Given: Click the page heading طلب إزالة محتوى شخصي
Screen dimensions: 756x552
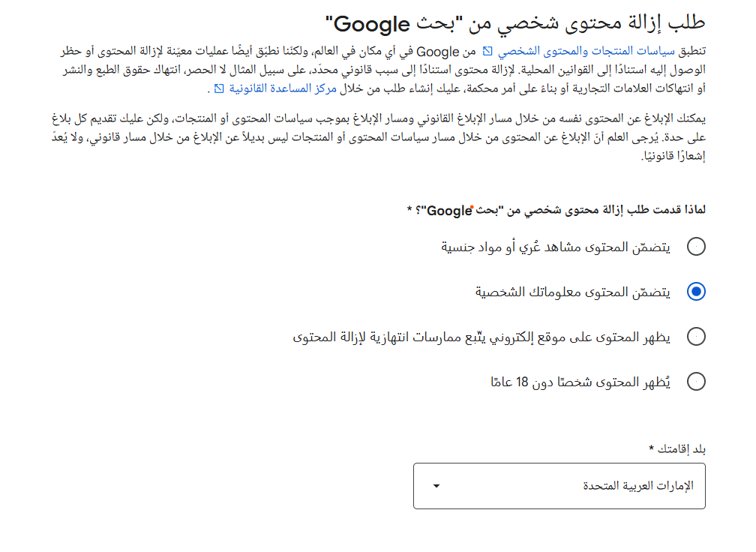Looking at the screenshot, I should tap(519, 22).
